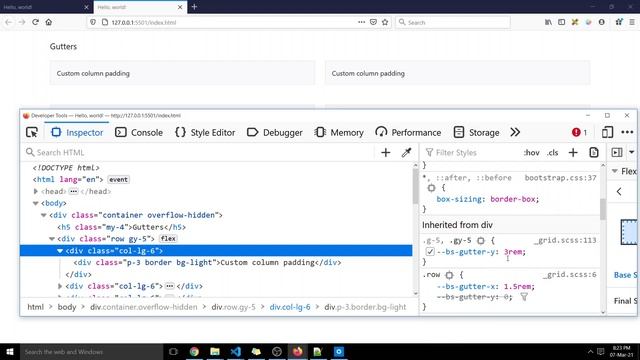Open bootstrap.css:37 source link
Image resolution: width=640 pixels, height=360 pixels.
[560, 178]
